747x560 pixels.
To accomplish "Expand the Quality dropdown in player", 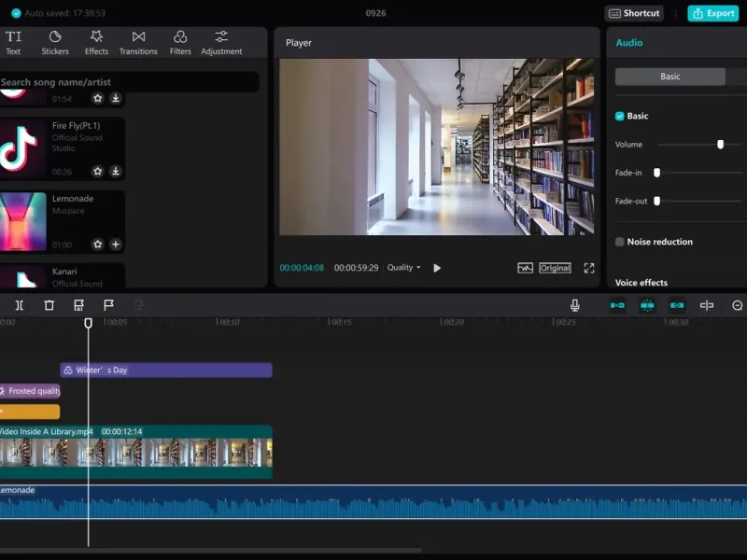I will point(403,268).
